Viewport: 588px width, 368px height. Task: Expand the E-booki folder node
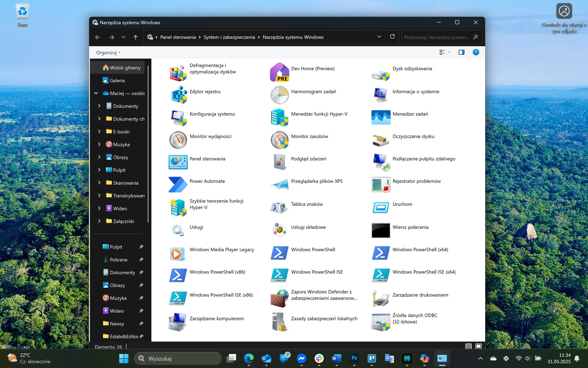click(99, 132)
